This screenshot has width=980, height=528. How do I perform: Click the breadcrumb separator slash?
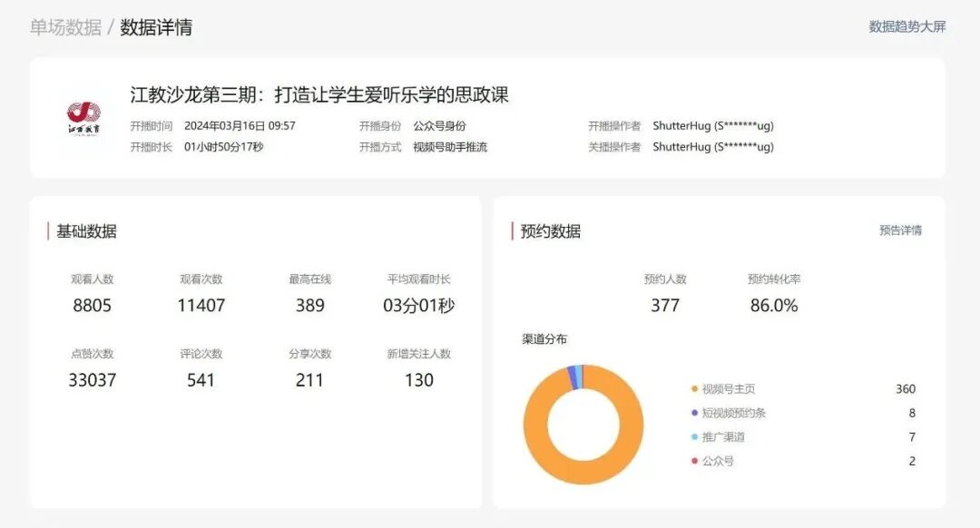point(111,26)
